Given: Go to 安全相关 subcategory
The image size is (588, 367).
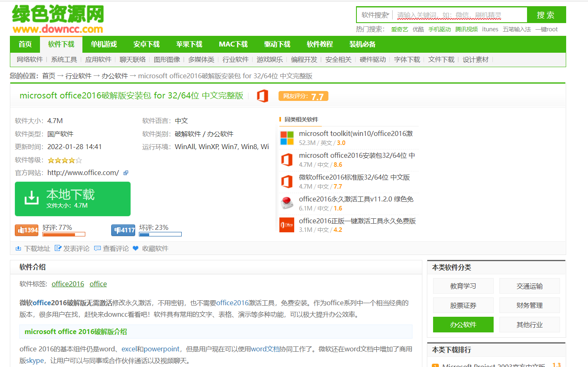Looking at the screenshot, I should [x=338, y=60].
